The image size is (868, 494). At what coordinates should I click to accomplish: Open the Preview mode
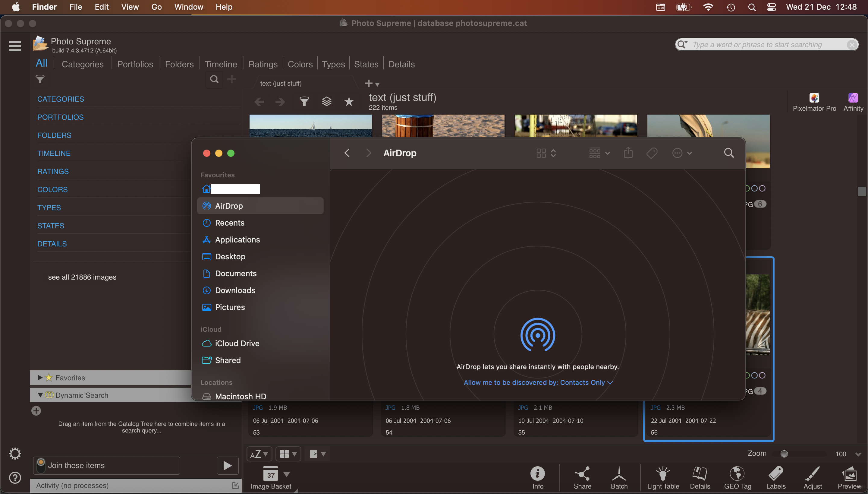point(849,478)
